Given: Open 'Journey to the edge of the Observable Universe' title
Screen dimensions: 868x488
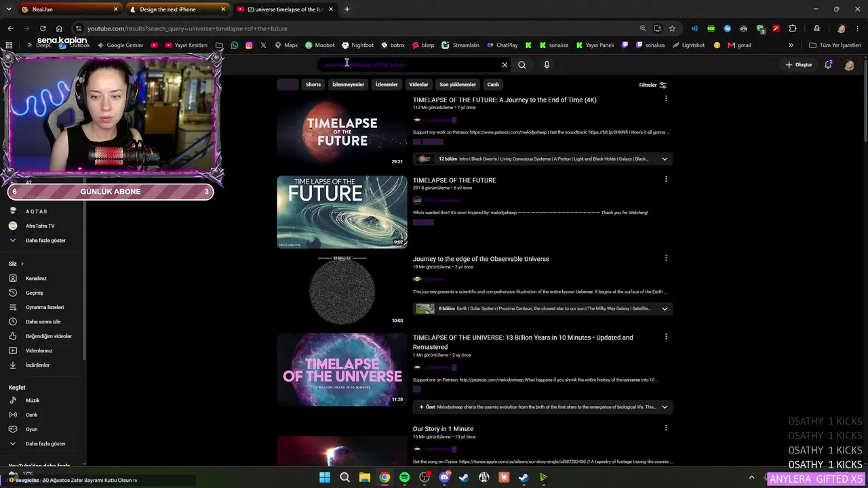Looking at the screenshot, I should click(x=481, y=259).
